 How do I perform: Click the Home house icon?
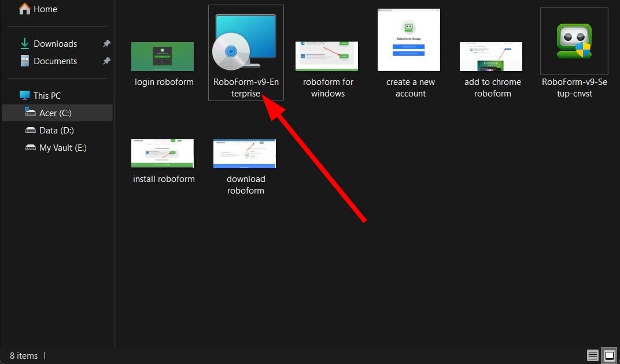24,9
